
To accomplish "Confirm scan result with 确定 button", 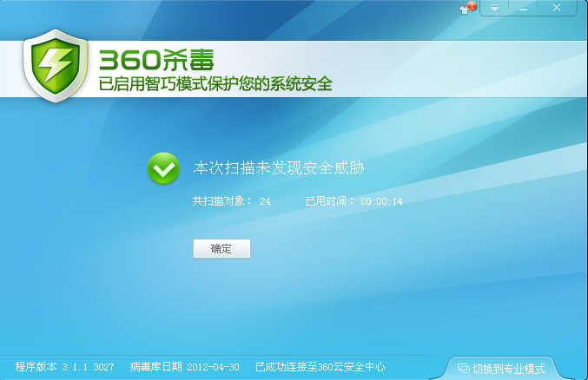I will pyautogui.click(x=221, y=248).
